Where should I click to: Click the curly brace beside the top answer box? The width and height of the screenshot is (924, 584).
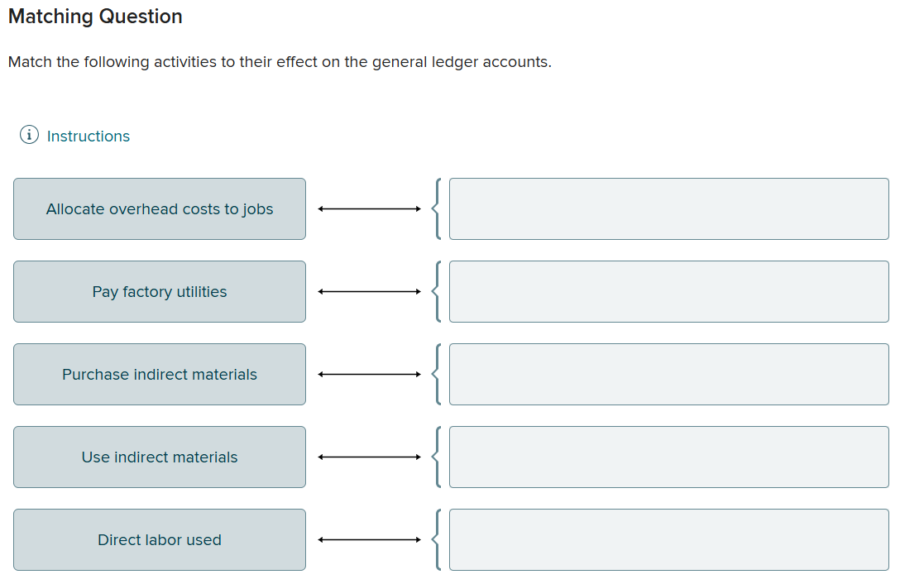(436, 208)
